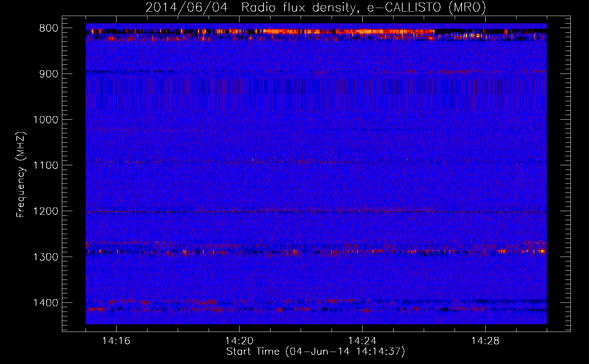Click the 14:24 time tick label

coord(362,341)
